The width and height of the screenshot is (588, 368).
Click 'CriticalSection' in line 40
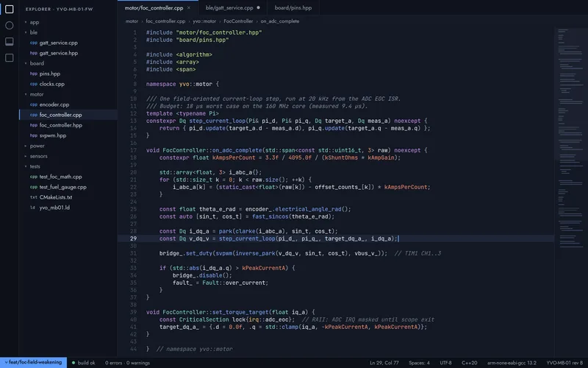[204, 319]
